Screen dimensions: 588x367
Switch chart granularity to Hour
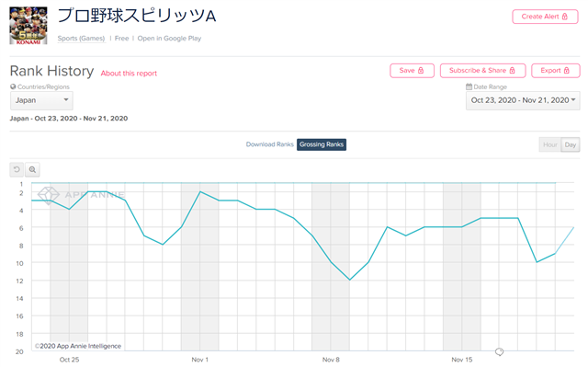coord(549,144)
